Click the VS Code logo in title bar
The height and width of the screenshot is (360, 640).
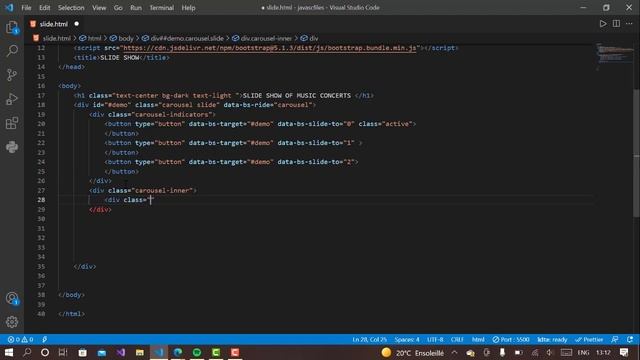coord(9,7)
